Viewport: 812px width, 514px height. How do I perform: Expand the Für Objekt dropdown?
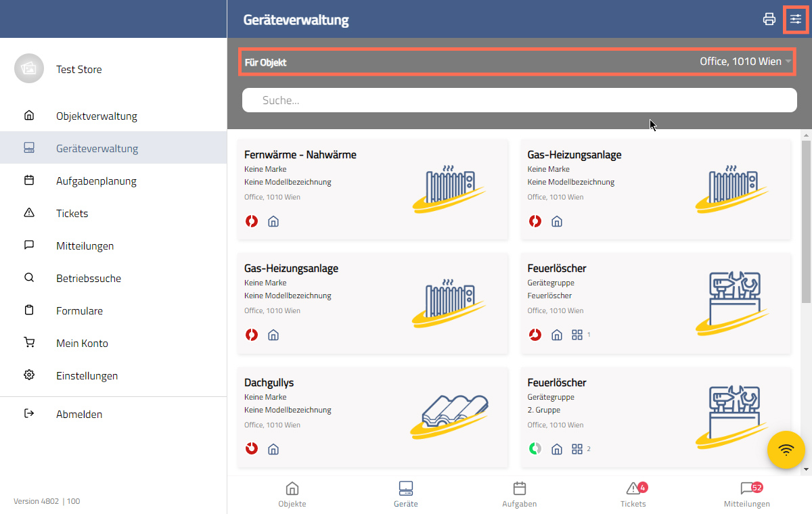tap(518, 62)
